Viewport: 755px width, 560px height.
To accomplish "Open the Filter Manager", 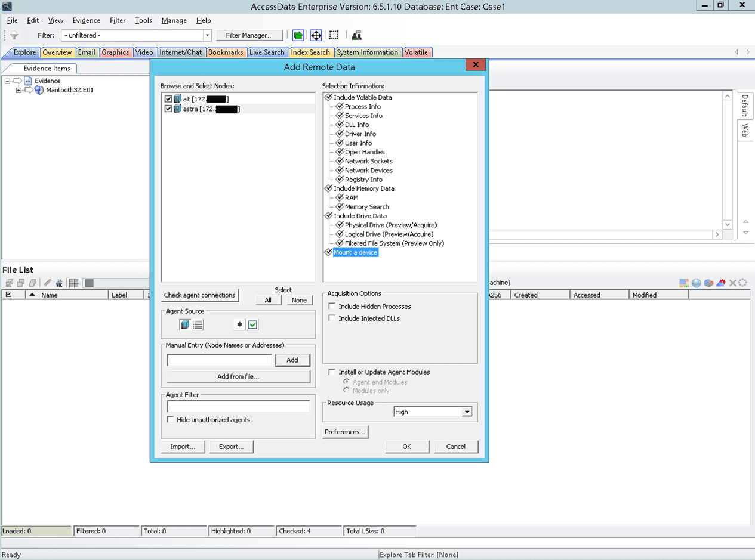I will tap(249, 36).
